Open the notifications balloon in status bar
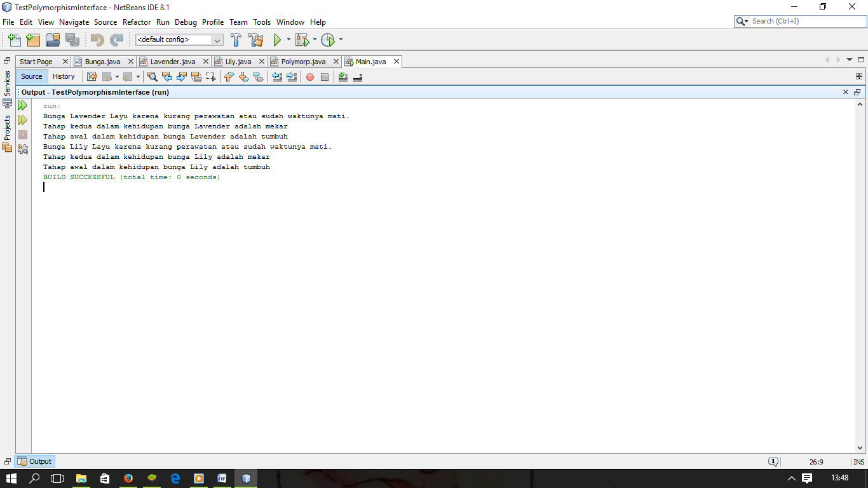This screenshot has width=868, height=488. pyautogui.click(x=773, y=462)
